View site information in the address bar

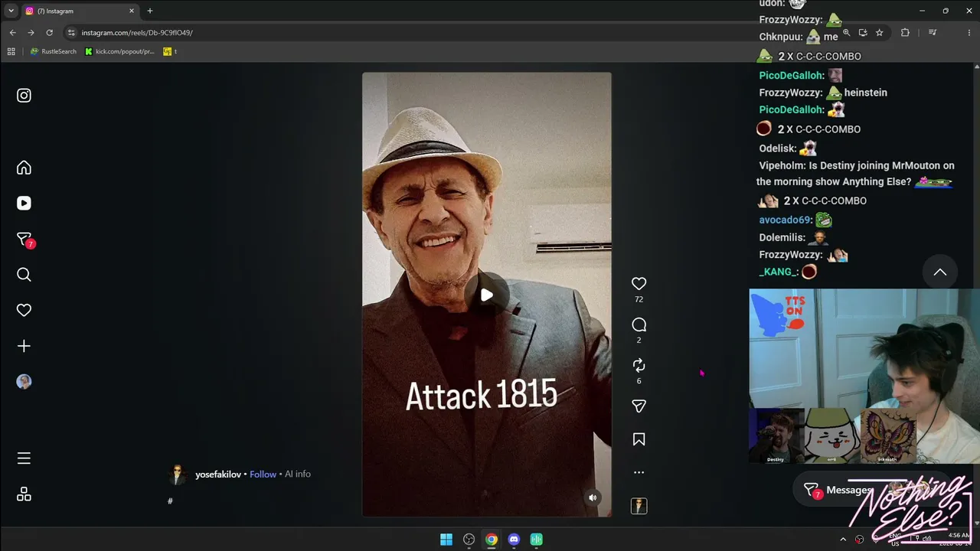click(71, 33)
